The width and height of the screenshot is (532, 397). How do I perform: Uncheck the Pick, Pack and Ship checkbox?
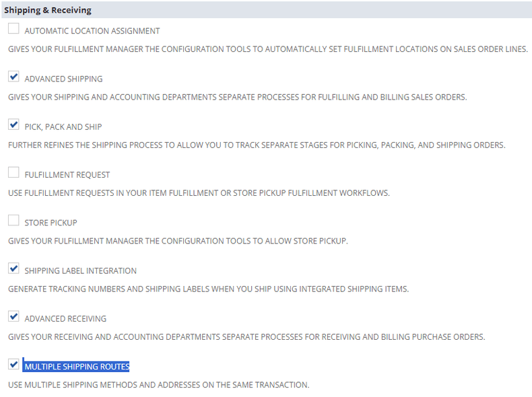pyautogui.click(x=13, y=124)
